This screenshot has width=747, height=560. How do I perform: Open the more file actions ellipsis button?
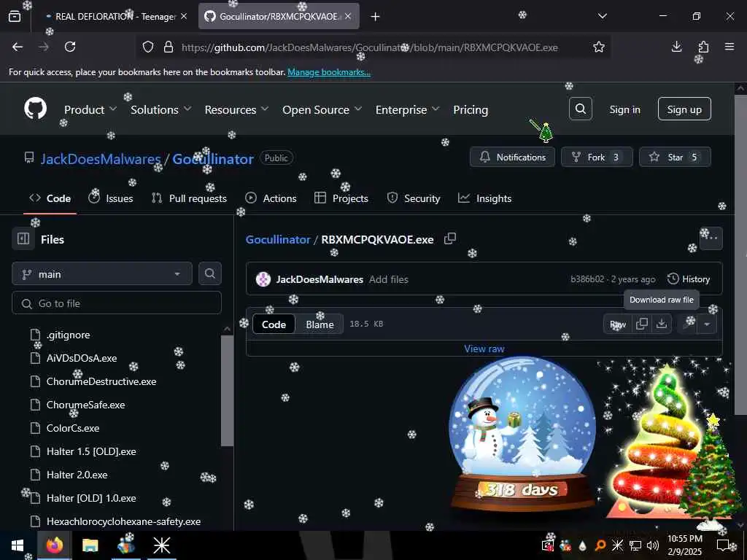711,238
